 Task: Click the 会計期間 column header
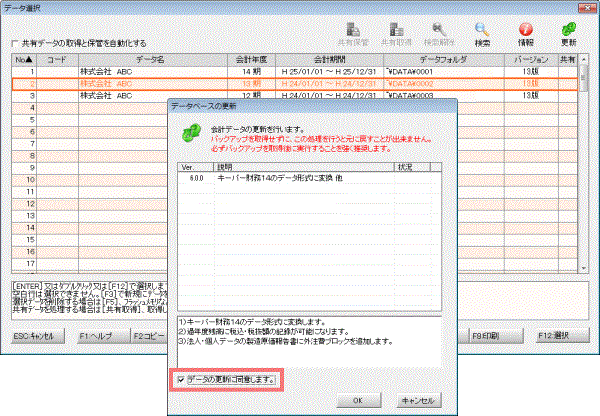[329, 60]
